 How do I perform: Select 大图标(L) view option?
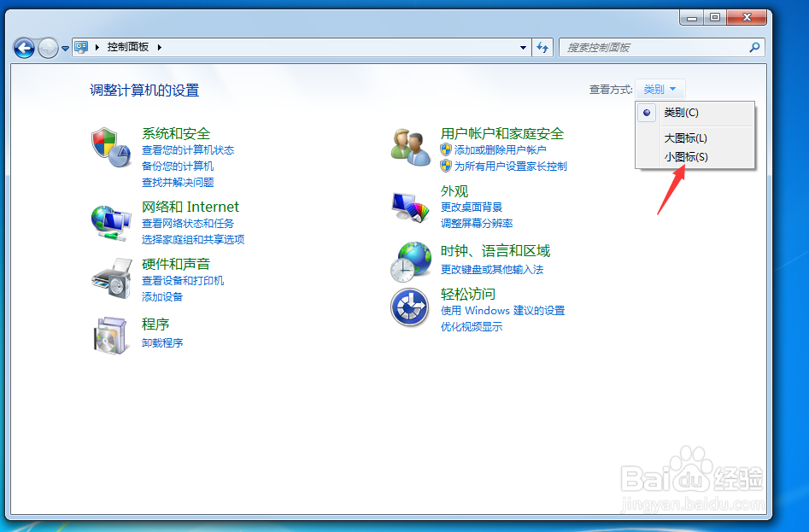tap(683, 137)
